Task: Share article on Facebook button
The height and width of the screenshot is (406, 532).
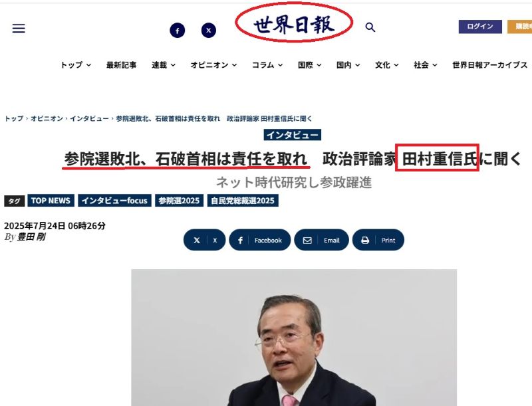Action: point(260,240)
